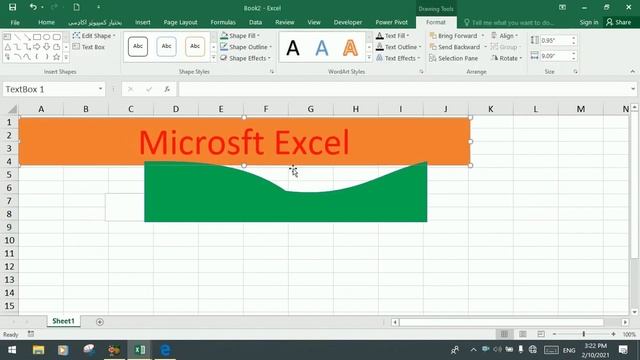Open the Windows Start menu

12,350
